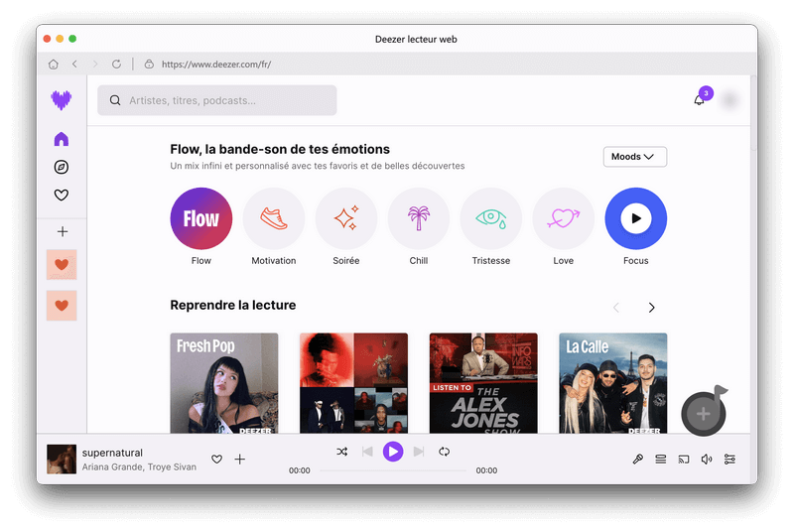Click the sidebar plus to create playlist

click(62, 231)
